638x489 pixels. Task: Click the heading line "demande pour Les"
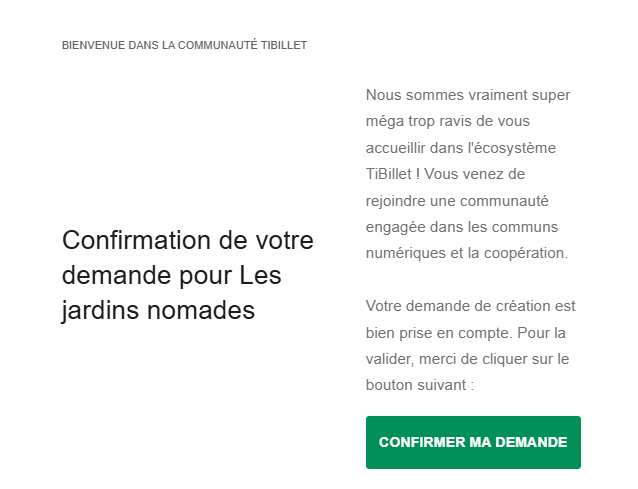(x=173, y=275)
